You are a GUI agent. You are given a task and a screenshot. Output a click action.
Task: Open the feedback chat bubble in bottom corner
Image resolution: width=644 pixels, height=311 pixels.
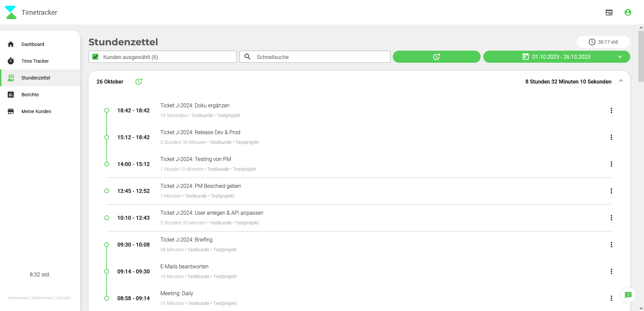point(628,295)
